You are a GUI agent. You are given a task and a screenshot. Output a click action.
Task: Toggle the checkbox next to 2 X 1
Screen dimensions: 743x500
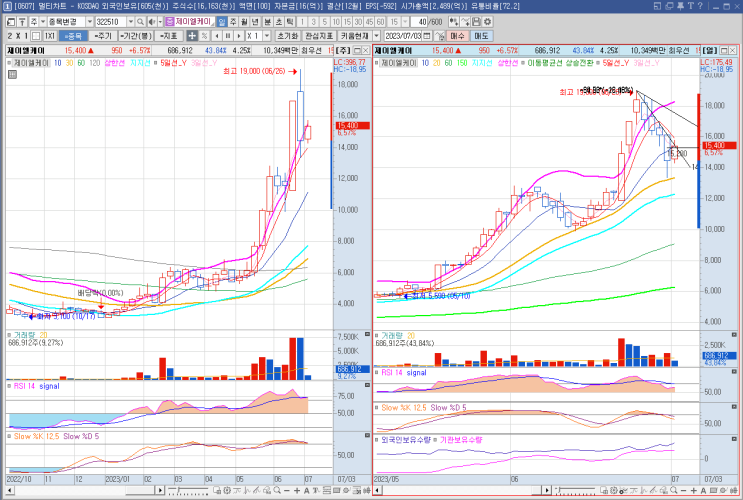point(33,35)
